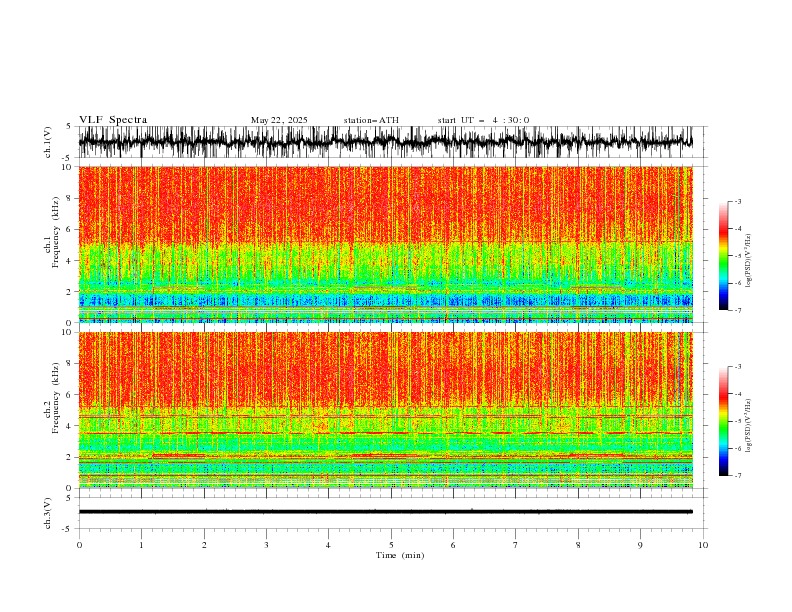Click the lower ch.2 PSD color bar
Viewport: 792px width, 612px height.
[723, 421]
